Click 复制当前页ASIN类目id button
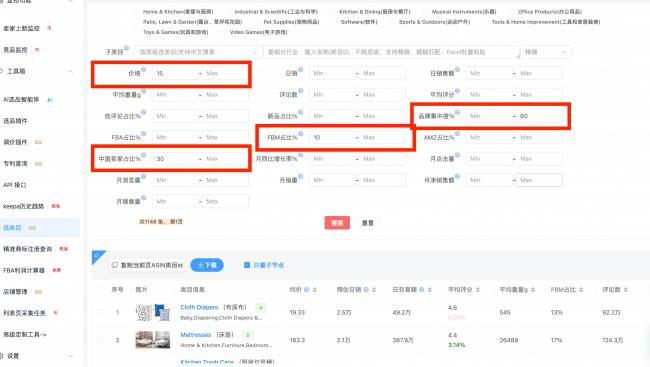 (x=147, y=265)
